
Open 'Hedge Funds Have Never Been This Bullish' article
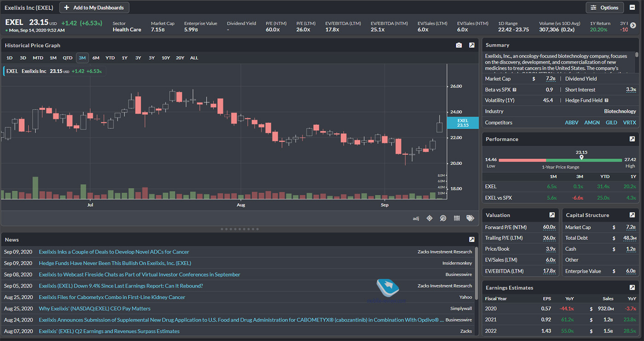(115, 263)
